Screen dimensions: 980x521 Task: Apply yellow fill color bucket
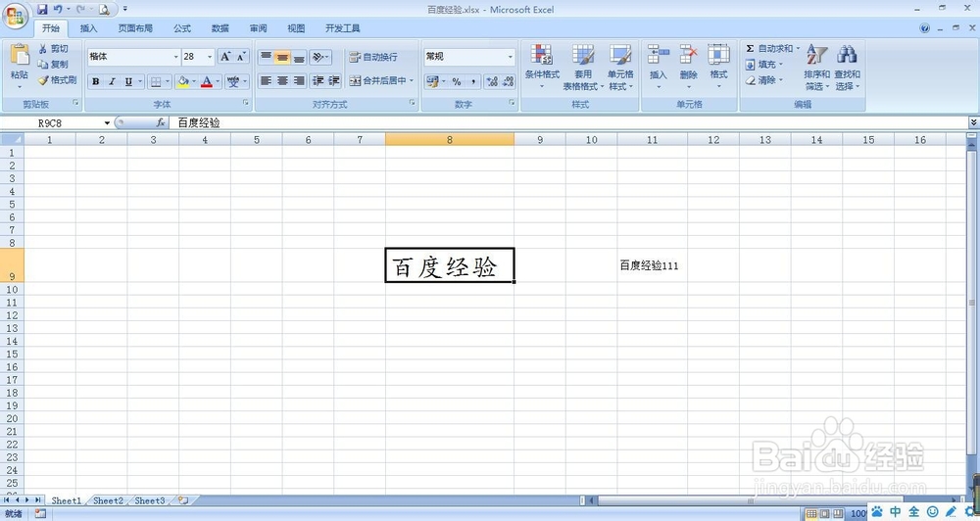click(183, 81)
